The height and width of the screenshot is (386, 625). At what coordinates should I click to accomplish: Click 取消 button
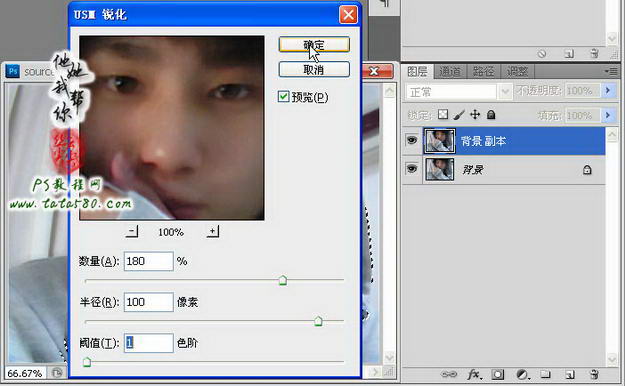tap(314, 70)
